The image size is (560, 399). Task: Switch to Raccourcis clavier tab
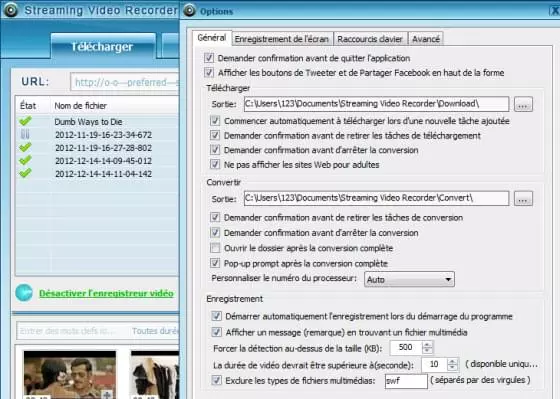point(370,39)
